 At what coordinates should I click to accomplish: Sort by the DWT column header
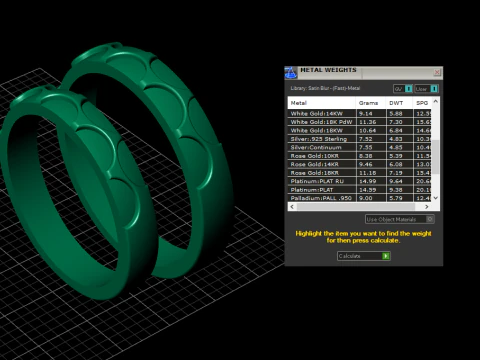(x=399, y=103)
